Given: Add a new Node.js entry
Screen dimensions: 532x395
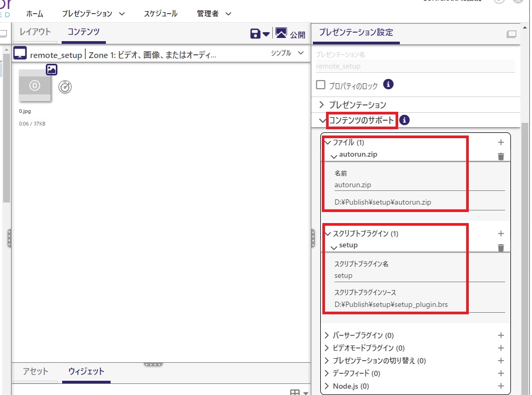Looking at the screenshot, I should coord(500,386).
